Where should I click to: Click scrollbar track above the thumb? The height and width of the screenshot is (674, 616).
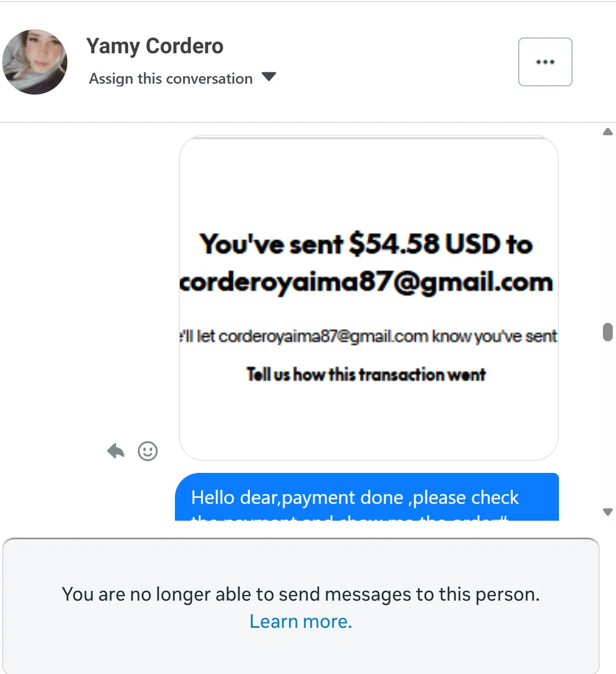pos(608,228)
